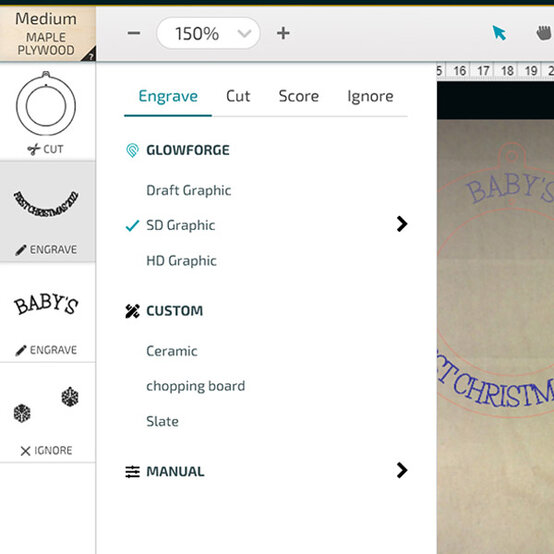
Task: Switch to the Score tab
Action: tap(299, 96)
